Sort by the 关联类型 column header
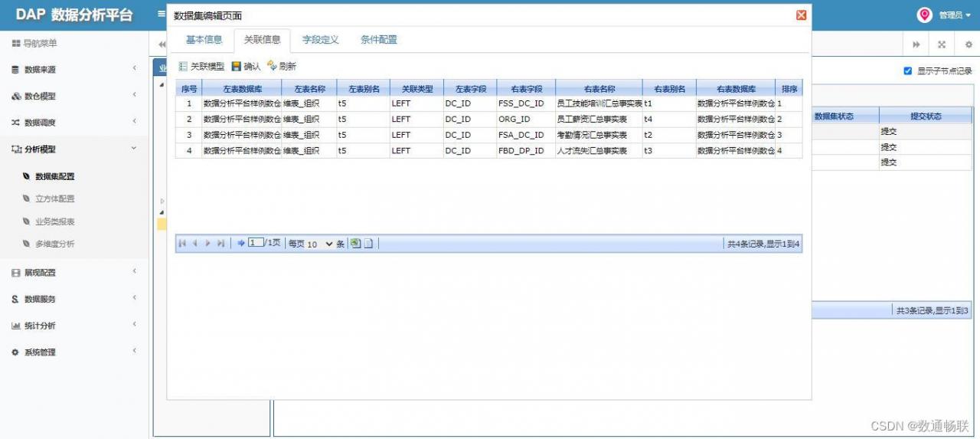This screenshot has height=439, width=980. point(417,89)
